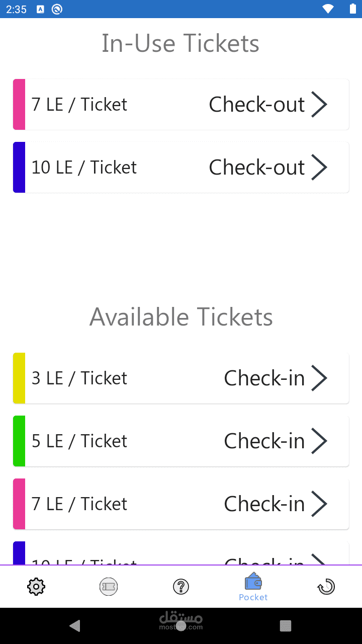The image size is (362, 644).
Task: Click the green color bar on 5 LE ticket
Action: (19, 441)
